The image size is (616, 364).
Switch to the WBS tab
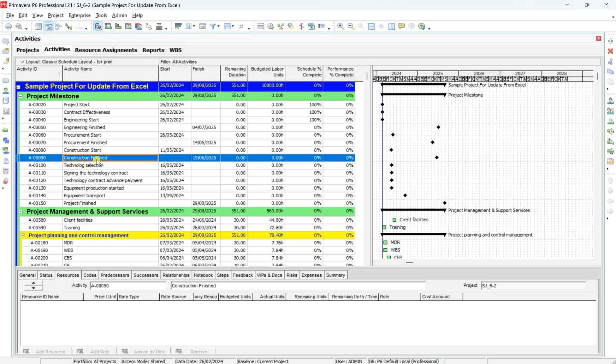pos(176,50)
